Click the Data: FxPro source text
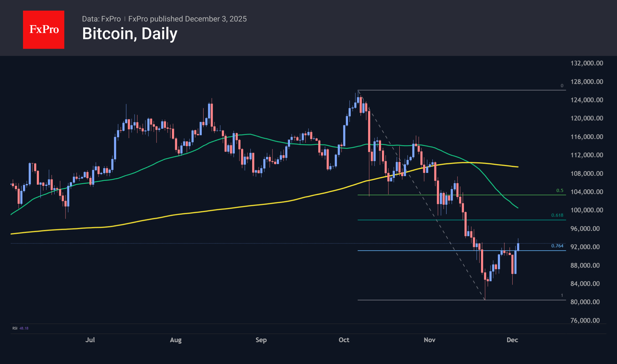Screen dimensions: 617x364 pyautogui.click(x=101, y=19)
